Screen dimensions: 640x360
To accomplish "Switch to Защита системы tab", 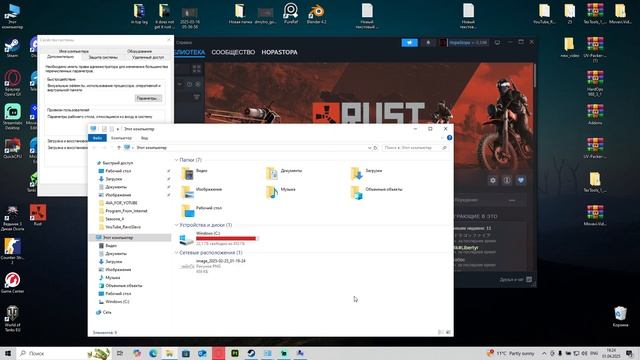I will tap(103, 57).
